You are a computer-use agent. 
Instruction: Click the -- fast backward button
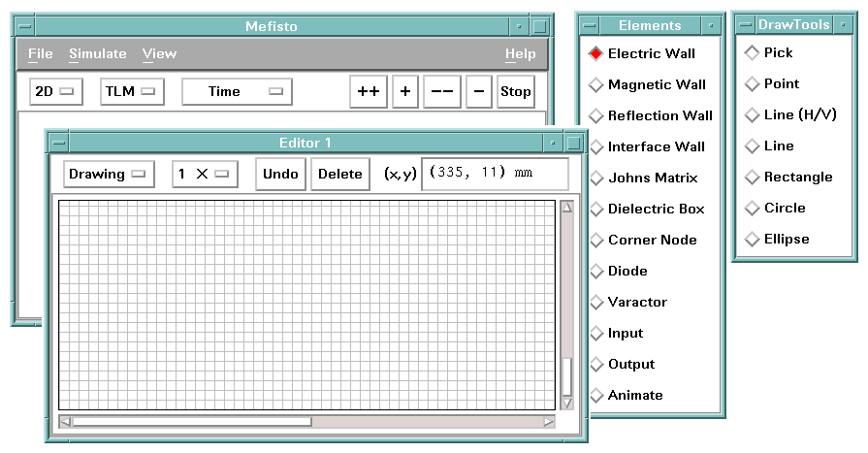pos(441,91)
